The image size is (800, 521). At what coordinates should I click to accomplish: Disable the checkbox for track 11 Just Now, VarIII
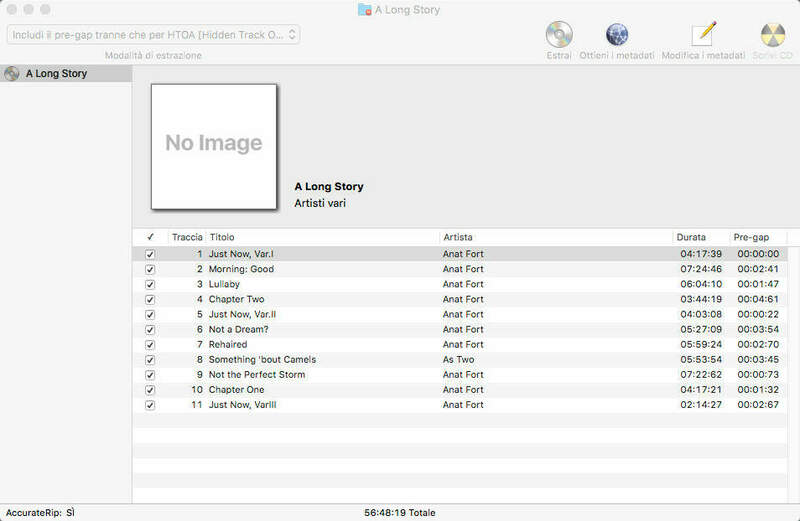tap(150, 405)
